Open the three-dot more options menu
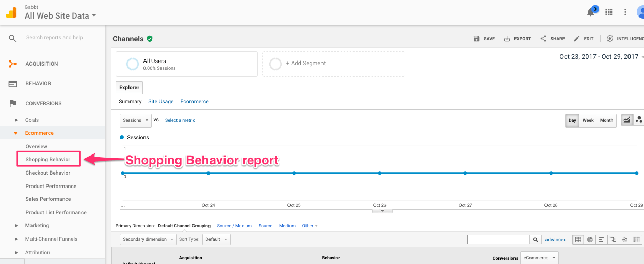The image size is (644, 264). (x=625, y=12)
